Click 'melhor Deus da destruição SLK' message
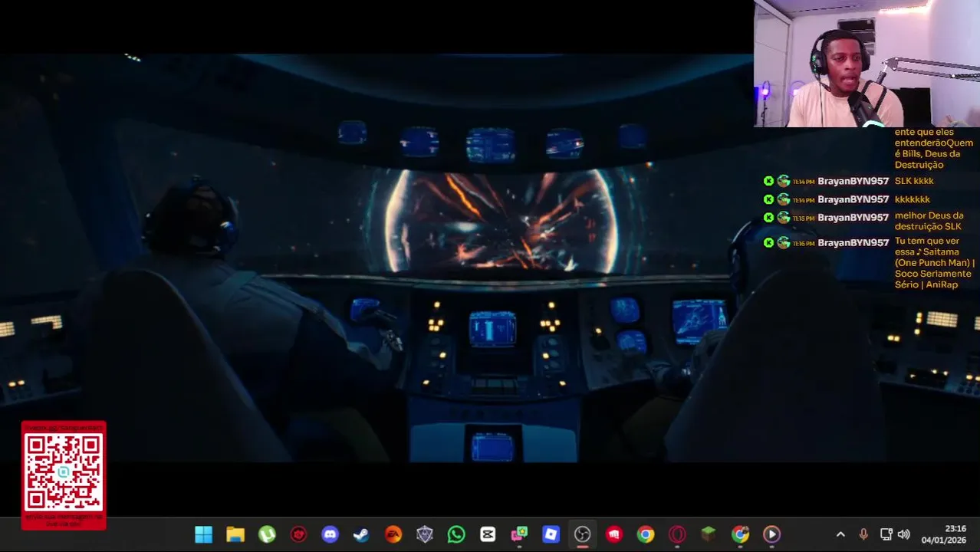Screen dimensions: 980x552 pos(929,222)
